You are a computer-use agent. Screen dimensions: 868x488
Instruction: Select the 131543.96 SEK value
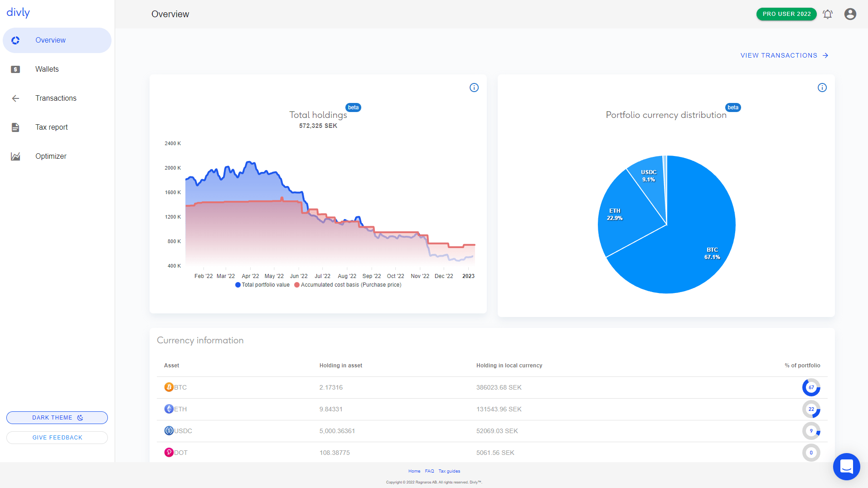coord(499,409)
